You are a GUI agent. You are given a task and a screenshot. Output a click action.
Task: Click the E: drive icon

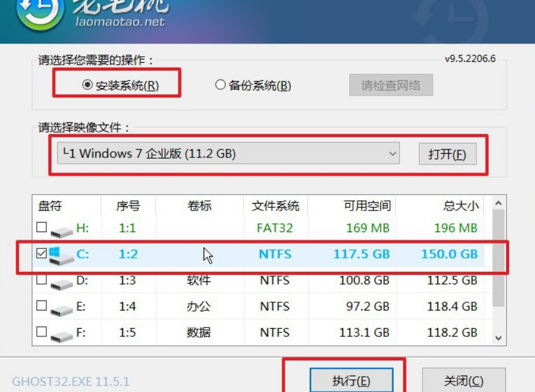click(x=61, y=310)
